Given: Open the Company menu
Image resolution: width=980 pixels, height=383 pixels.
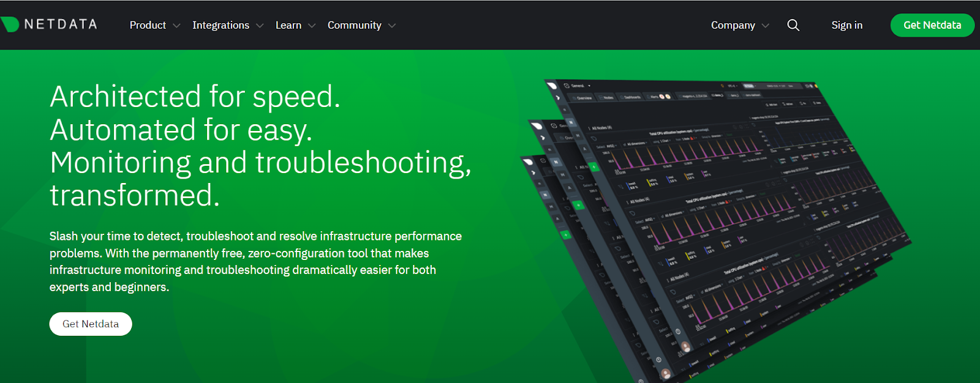Looking at the screenshot, I should point(733,25).
